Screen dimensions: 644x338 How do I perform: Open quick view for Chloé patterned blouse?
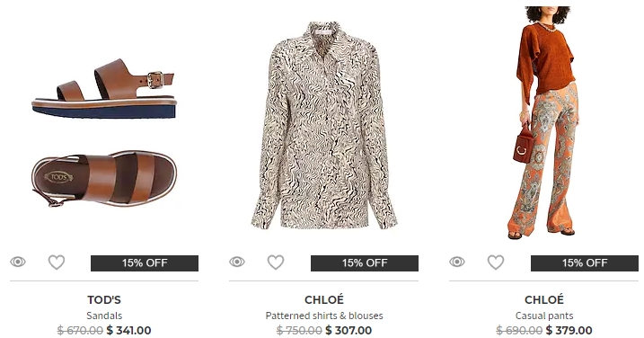click(x=237, y=262)
